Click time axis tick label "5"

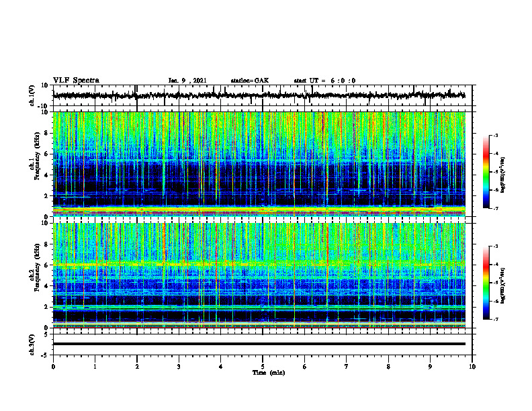pos(263,367)
